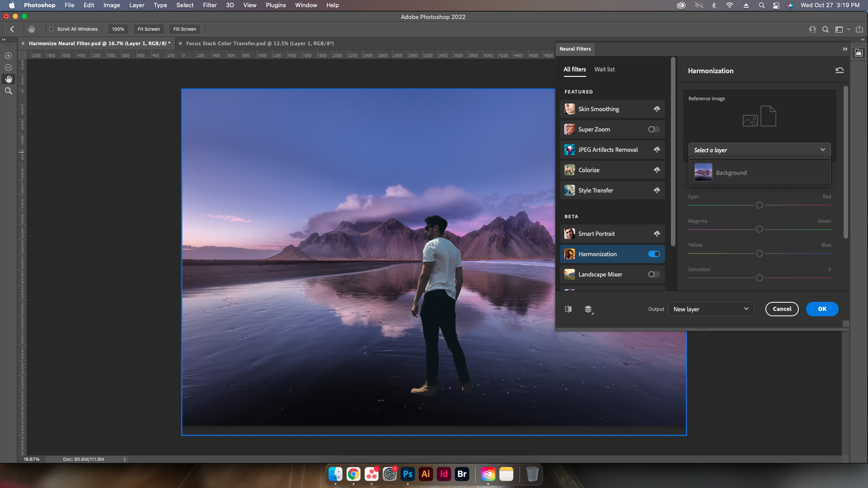The image size is (868, 488).
Task: Open collapsed panel icon on right dock
Action: pyautogui.click(x=859, y=53)
